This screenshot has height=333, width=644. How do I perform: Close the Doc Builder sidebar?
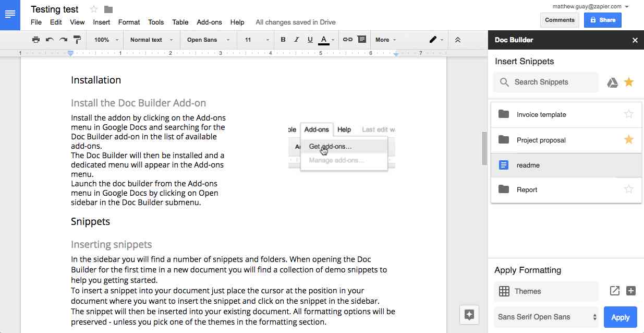coord(635,40)
